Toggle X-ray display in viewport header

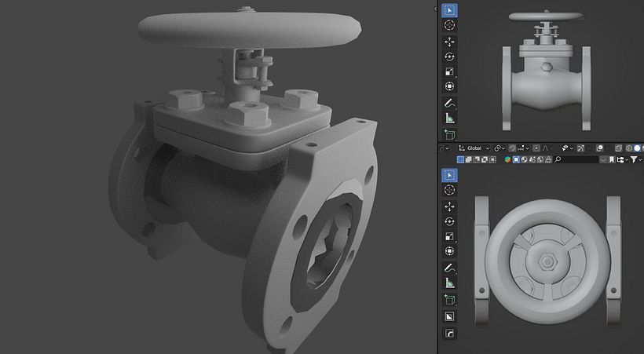click(x=619, y=148)
